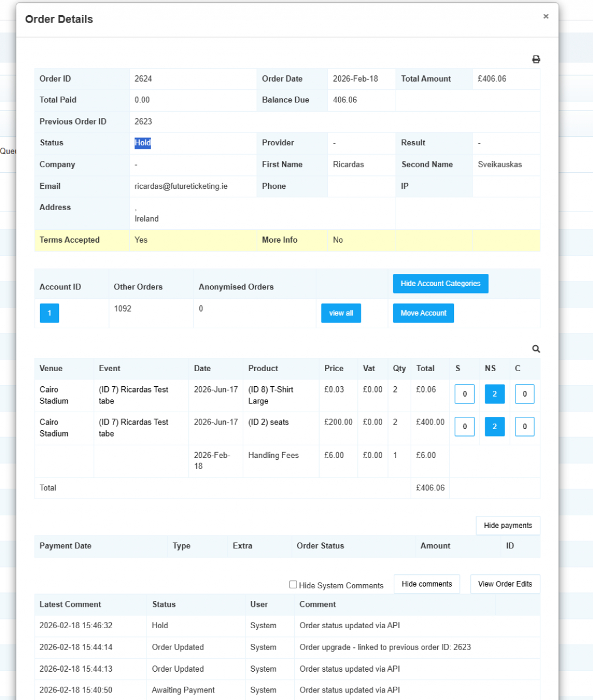
Task: Click price £200.00 in seats row
Action: click(x=338, y=422)
